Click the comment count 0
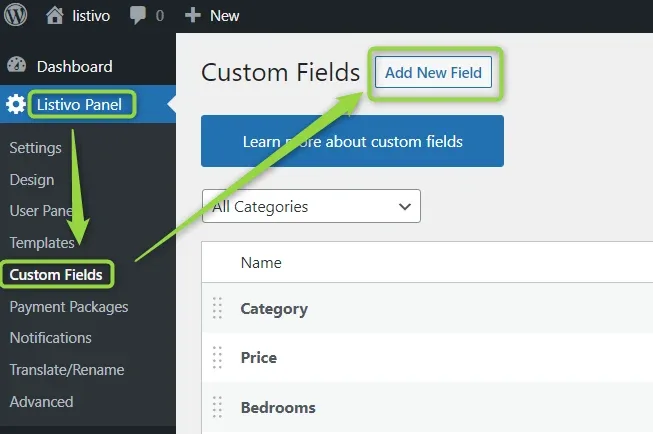 tap(160, 16)
